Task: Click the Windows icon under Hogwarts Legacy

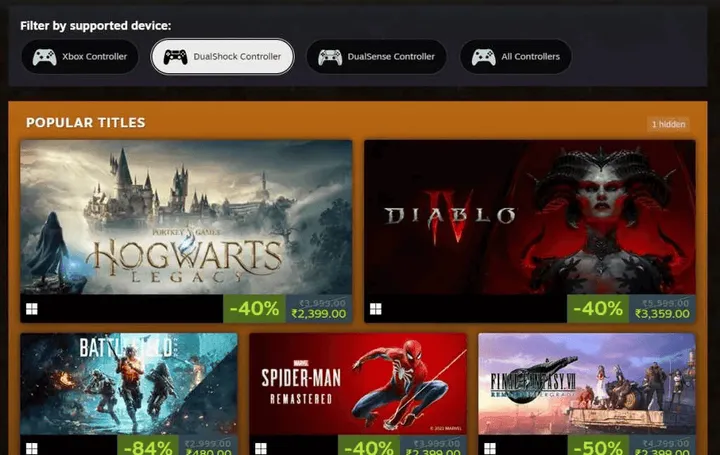Action: [32, 309]
